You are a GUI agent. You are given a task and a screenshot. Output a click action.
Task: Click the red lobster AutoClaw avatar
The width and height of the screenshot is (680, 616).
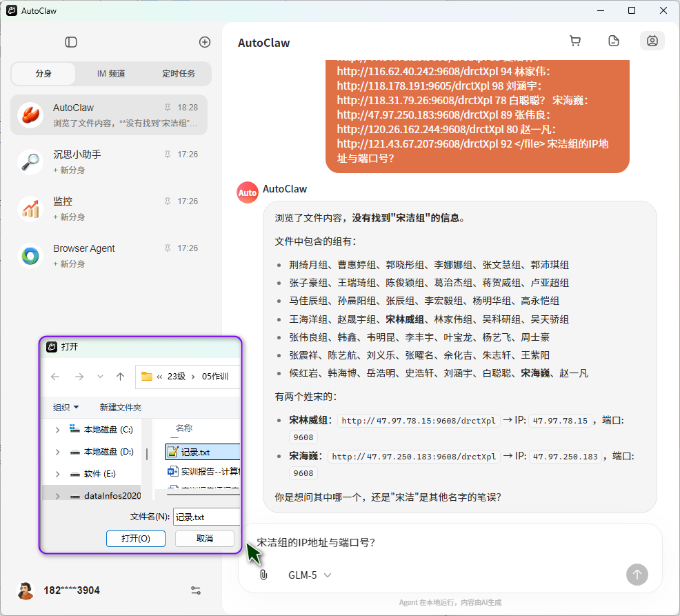[30, 115]
